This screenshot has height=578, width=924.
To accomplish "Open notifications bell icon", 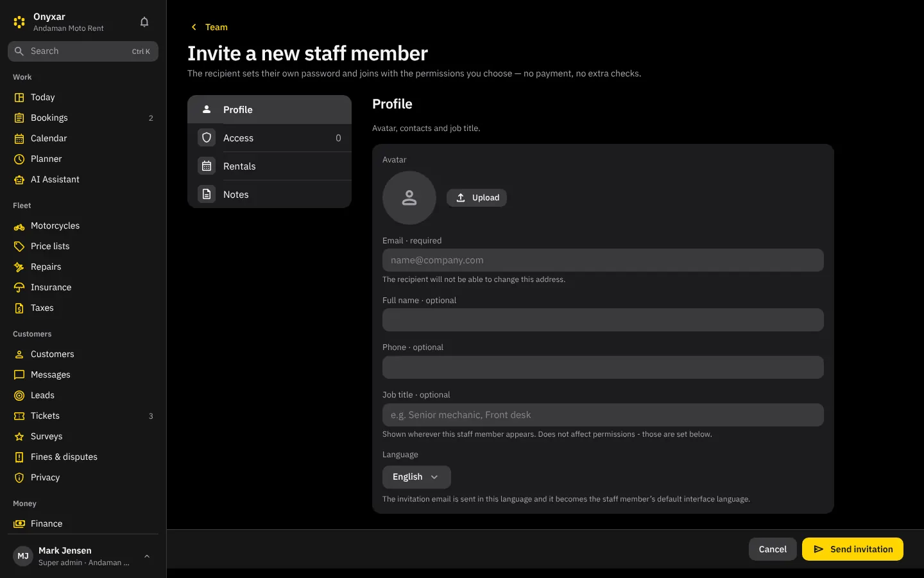I will pyautogui.click(x=144, y=22).
